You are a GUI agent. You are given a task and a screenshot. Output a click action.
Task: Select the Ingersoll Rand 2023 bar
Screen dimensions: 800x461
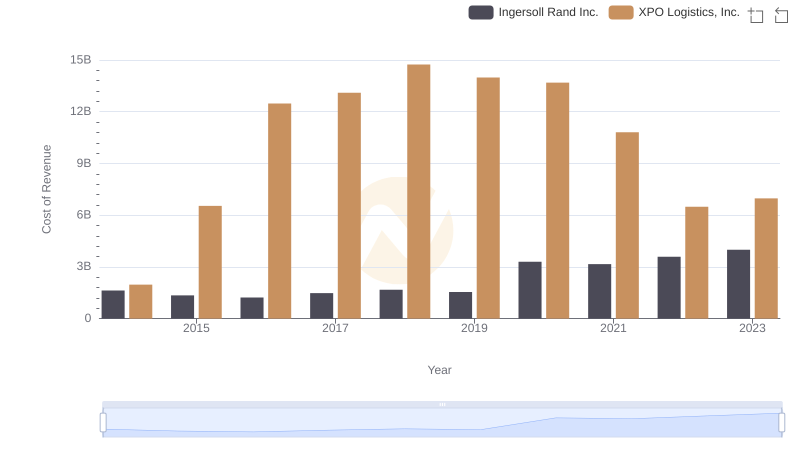(738, 284)
